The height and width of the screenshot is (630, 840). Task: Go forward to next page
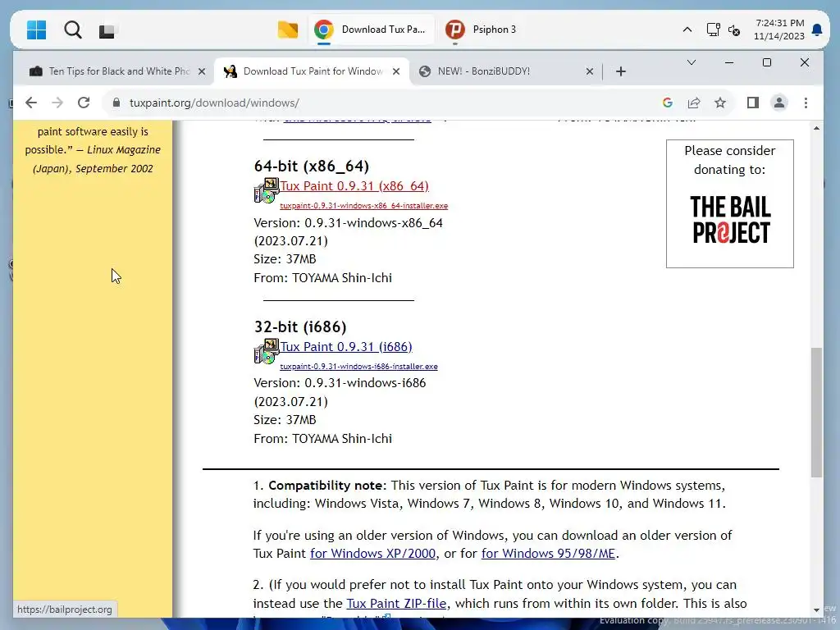click(x=57, y=103)
